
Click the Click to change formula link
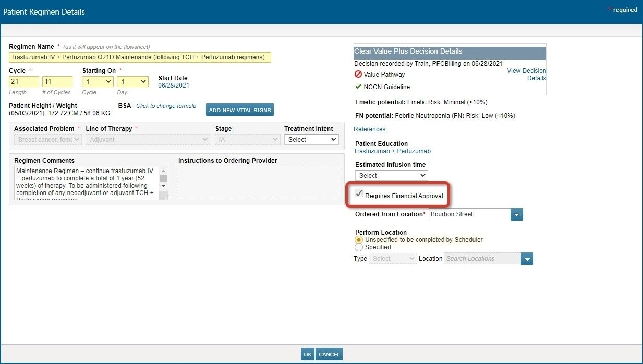tap(166, 105)
